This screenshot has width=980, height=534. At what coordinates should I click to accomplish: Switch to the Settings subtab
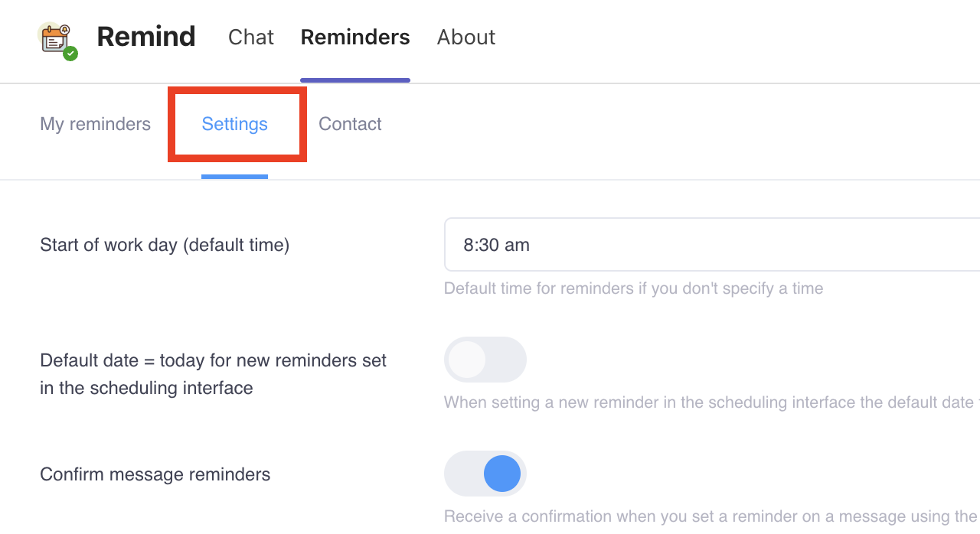tap(234, 124)
